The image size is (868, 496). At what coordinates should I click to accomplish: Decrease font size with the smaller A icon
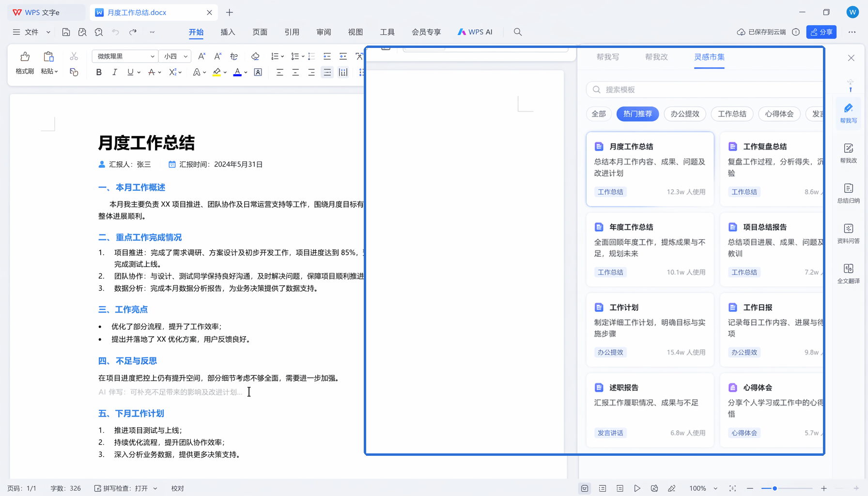218,56
